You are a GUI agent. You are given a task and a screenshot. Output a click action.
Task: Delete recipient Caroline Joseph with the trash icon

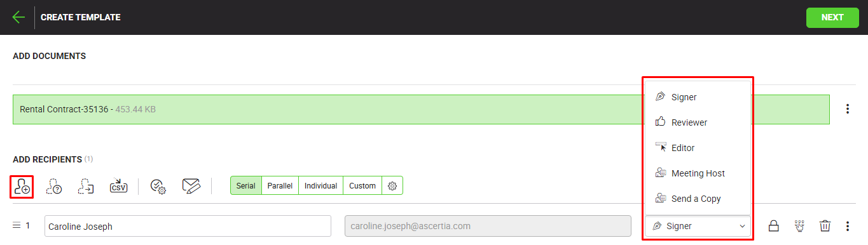click(x=825, y=226)
